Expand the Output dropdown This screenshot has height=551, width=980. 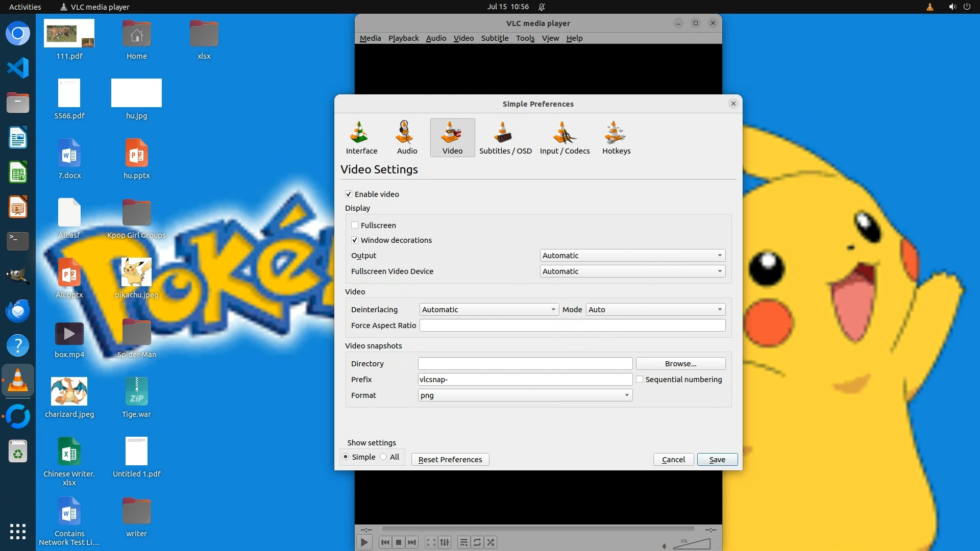click(x=632, y=256)
